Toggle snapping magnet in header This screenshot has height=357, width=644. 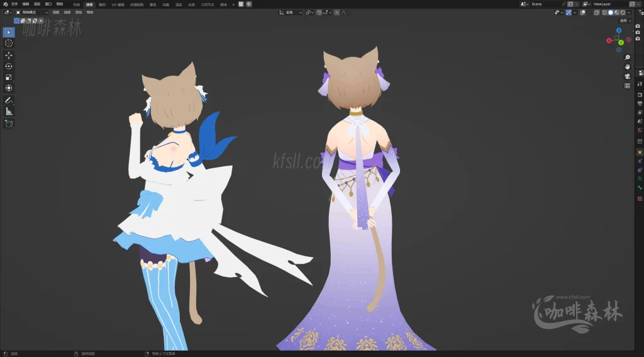(319, 13)
